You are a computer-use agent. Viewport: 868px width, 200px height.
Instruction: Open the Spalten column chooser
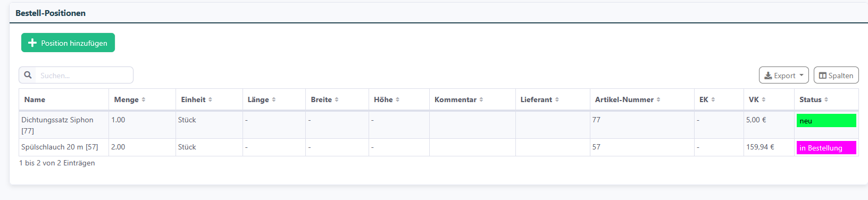pos(836,75)
